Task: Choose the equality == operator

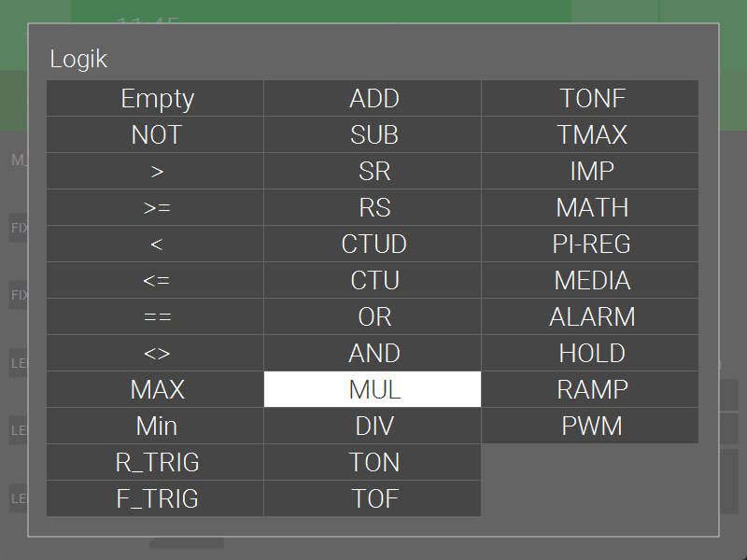Action: pos(156,316)
